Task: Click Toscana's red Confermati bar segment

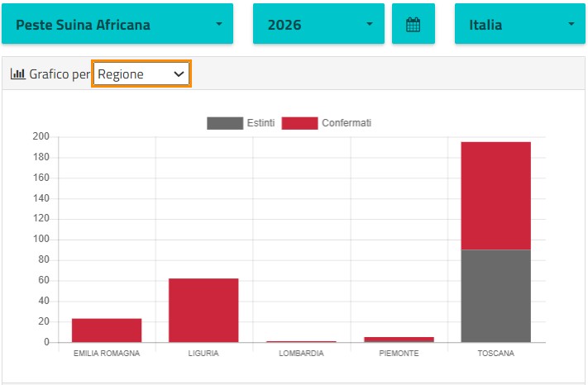Action: click(495, 196)
